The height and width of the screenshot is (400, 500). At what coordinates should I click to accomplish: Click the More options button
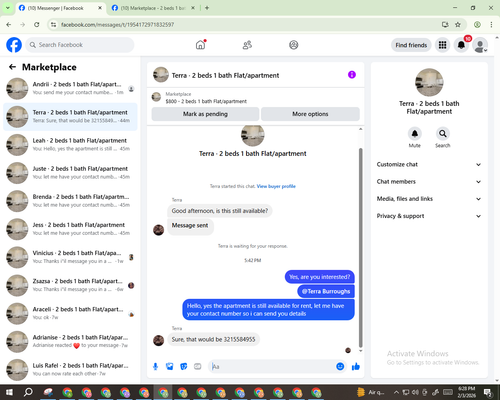point(310,114)
